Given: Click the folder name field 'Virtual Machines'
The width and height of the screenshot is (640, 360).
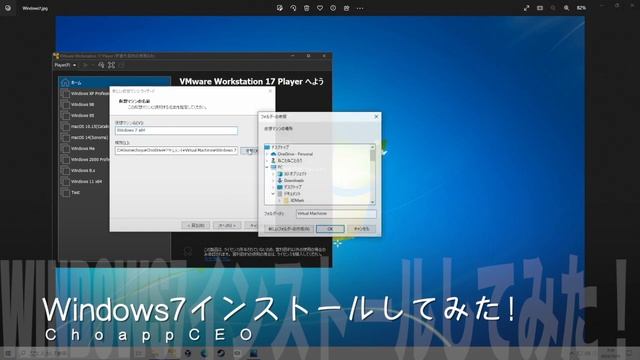Looking at the screenshot, I should pos(336,213).
